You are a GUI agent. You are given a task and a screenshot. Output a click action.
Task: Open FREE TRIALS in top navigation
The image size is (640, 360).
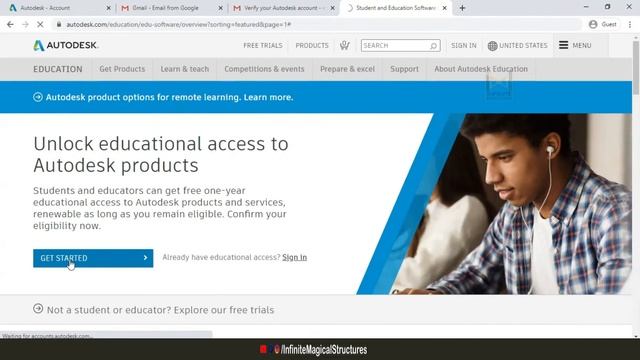coord(263,45)
